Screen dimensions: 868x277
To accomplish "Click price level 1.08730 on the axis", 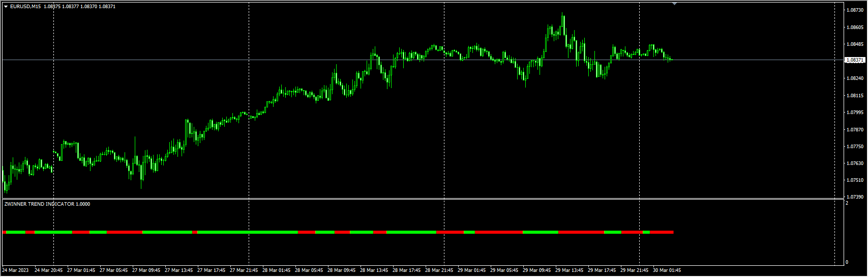I will coord(855,10).
